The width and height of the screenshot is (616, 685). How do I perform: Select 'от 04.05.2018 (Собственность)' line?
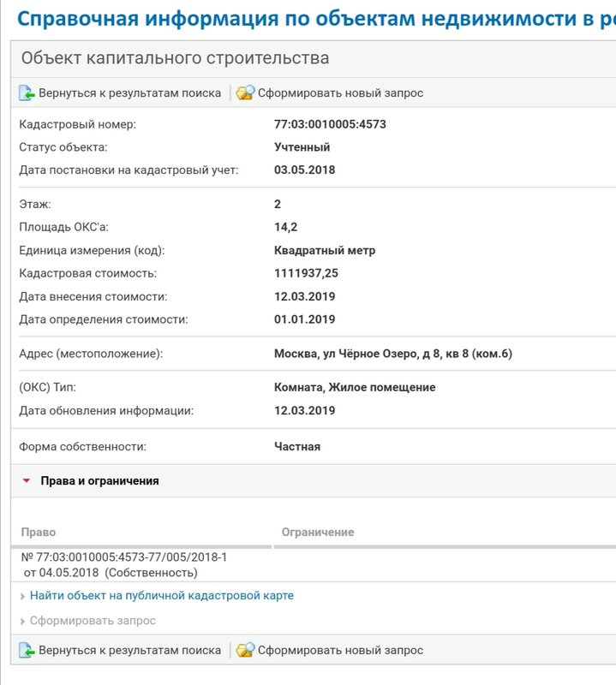click(x=111, y=573)
